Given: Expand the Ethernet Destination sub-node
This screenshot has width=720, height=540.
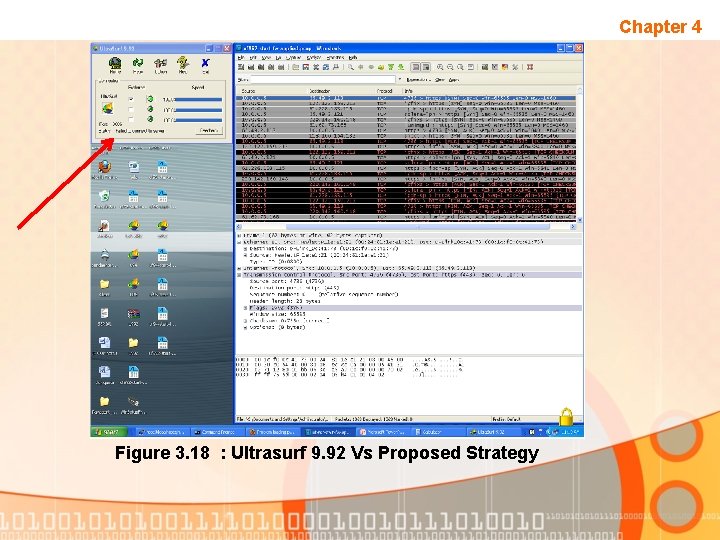Looking at the screenshot, I should [x=246, y=248].
